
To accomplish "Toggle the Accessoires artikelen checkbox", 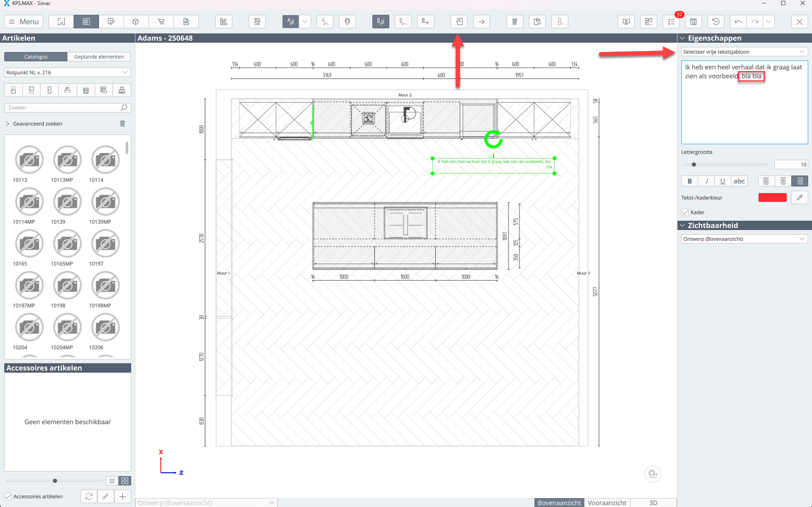I will pos(8,496).
